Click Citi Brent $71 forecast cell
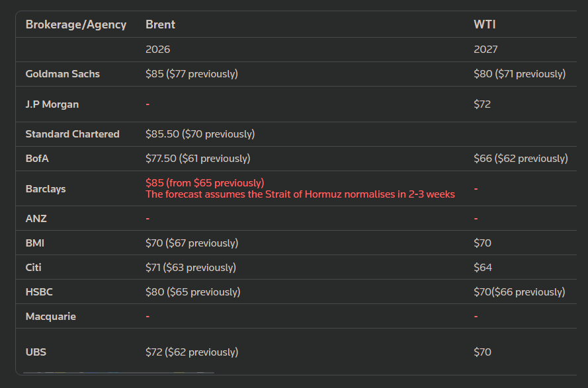Screen dimensions: 588x388 click(190, 268)
